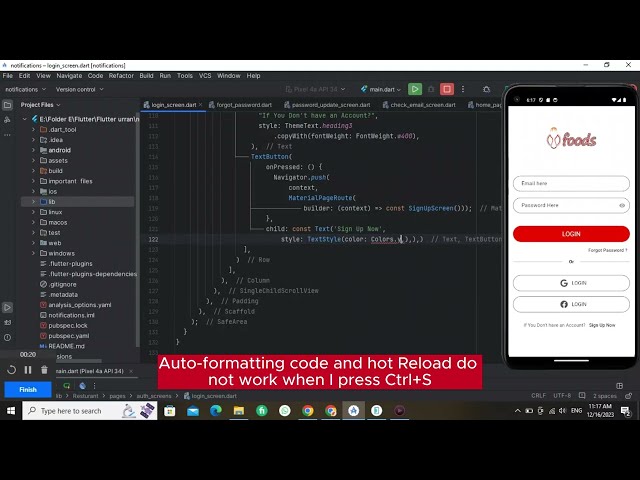
Task: Click the Hot Reload icon in Run panel
Action: [x=67, y=386]
